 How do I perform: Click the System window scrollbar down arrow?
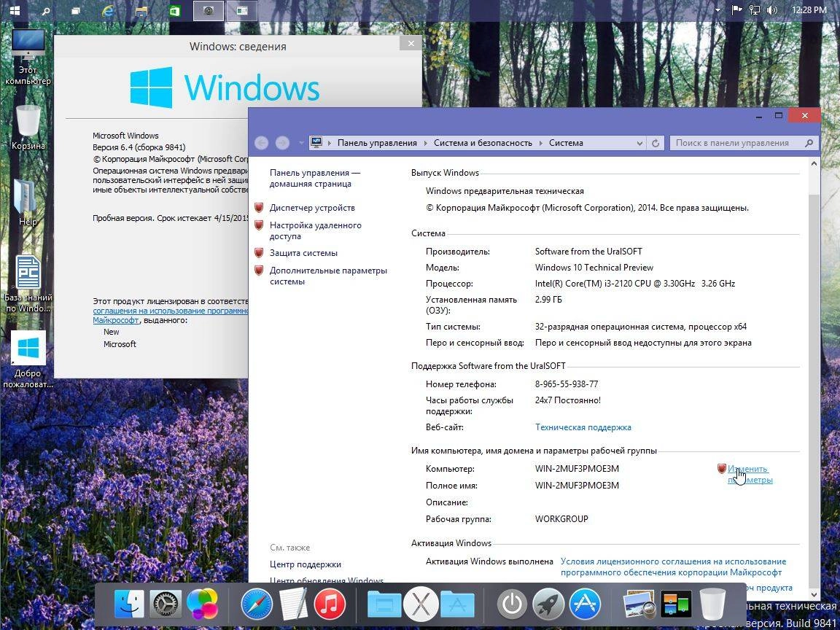coord(814,594)
